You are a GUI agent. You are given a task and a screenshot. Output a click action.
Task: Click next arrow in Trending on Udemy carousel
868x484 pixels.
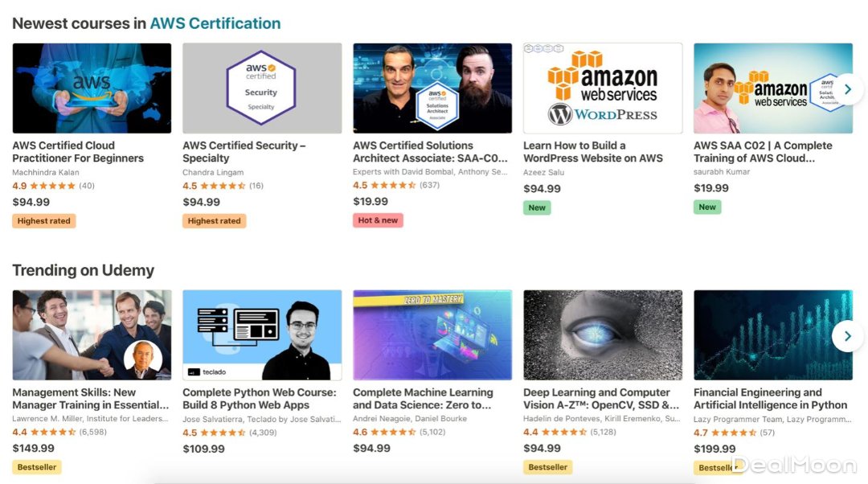point(847,336)
